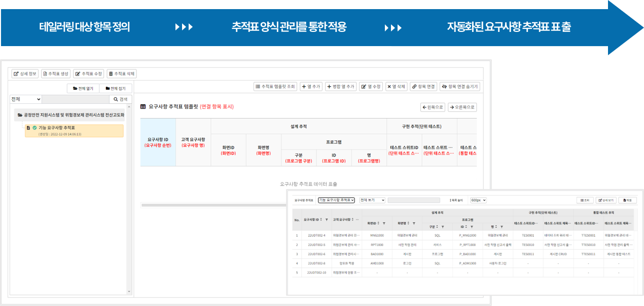Screen dimensions: 644x306
Task: Click 추적표 생성 to create trace table
Action: pos(56,74)
